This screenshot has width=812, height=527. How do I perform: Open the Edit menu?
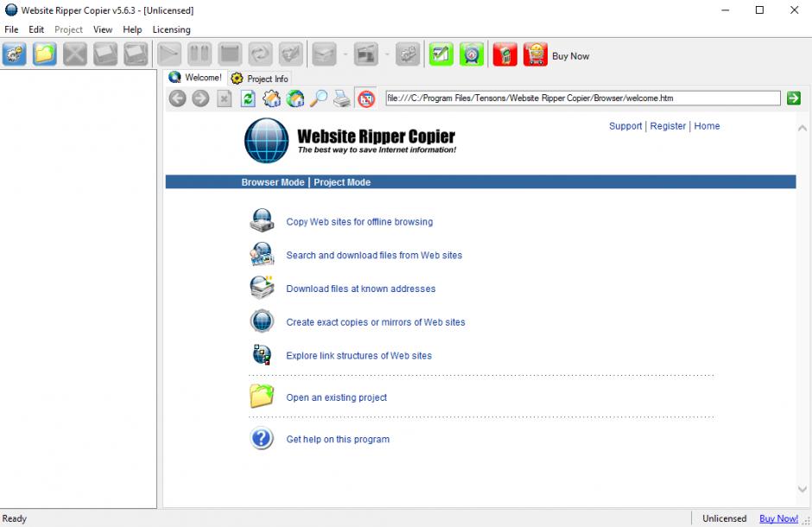pos(36,29)
